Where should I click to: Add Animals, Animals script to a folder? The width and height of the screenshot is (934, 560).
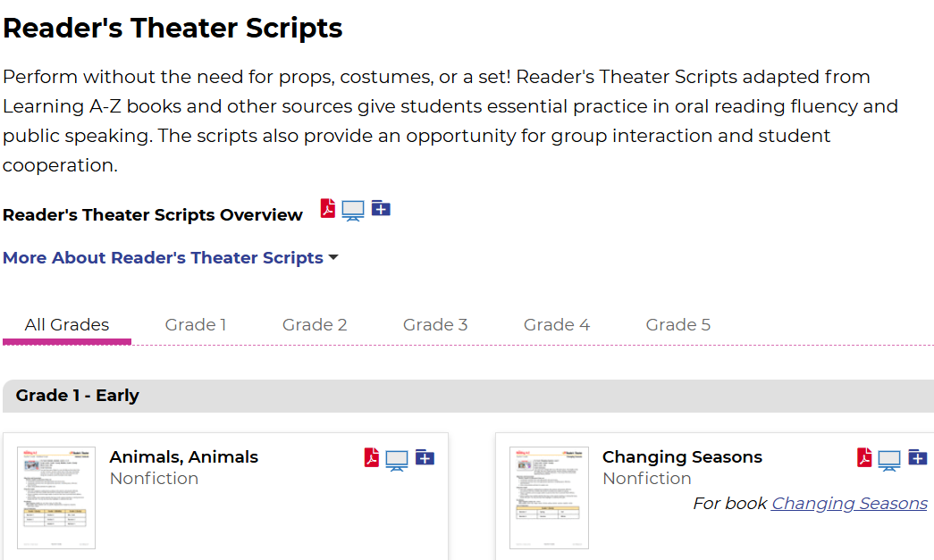[425, 458]
